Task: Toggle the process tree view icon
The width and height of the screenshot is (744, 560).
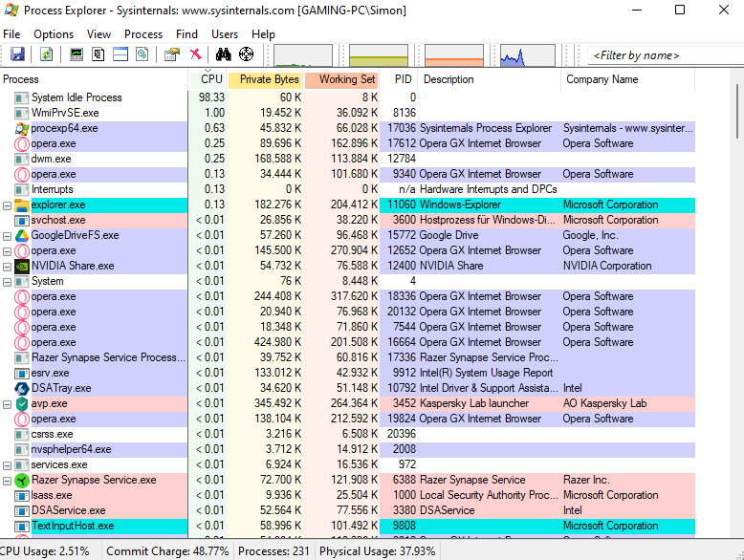Action: (98, 54)
